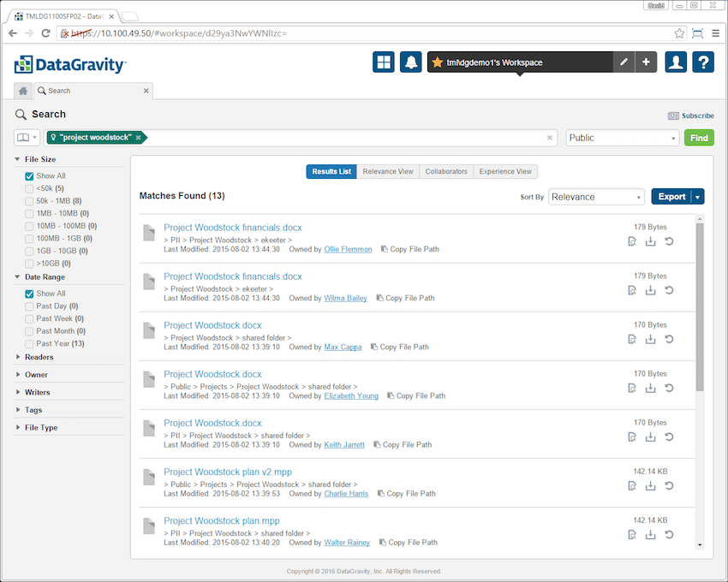Restore Max Cappa's Project Woodstock.docx

[x=669, y=339]
